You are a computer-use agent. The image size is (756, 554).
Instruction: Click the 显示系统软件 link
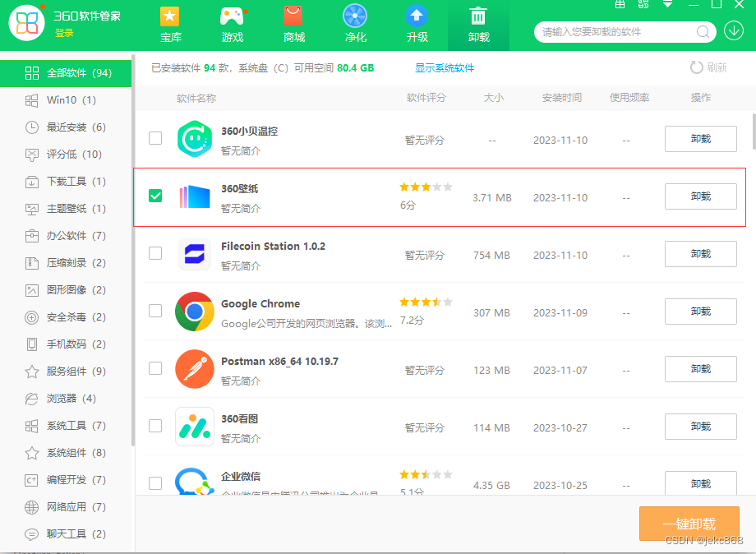[x=445, y=68]
